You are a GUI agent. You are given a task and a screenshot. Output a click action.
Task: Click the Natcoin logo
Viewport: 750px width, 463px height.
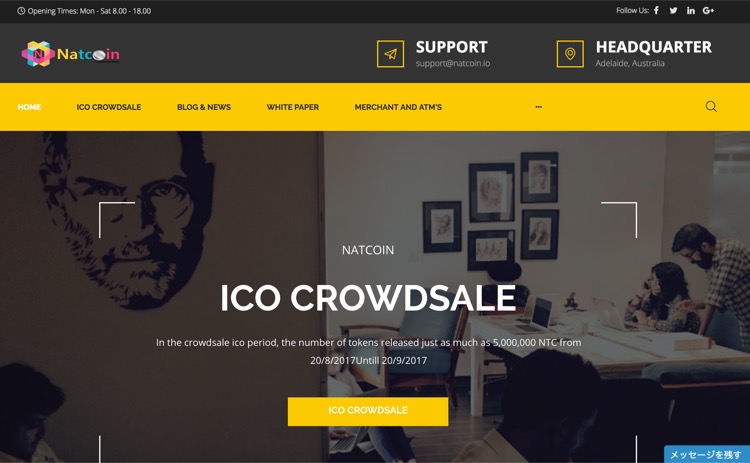point(71,54)
